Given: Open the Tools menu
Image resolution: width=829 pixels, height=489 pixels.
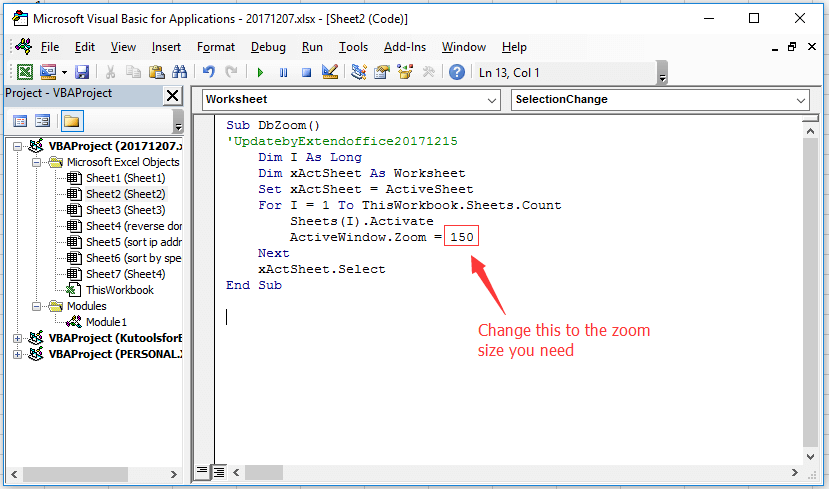Looking at the screenshot, I should [x=353, y=47].
